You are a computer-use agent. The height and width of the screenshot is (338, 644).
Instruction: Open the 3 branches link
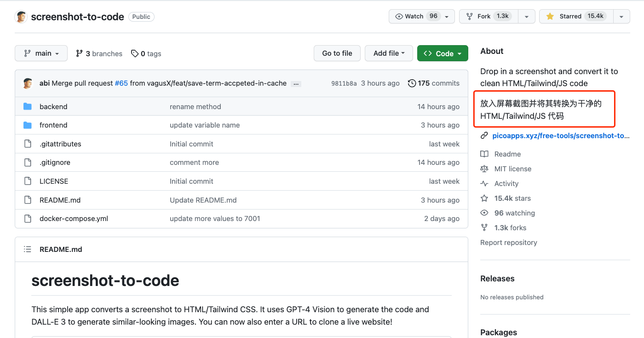99,53
